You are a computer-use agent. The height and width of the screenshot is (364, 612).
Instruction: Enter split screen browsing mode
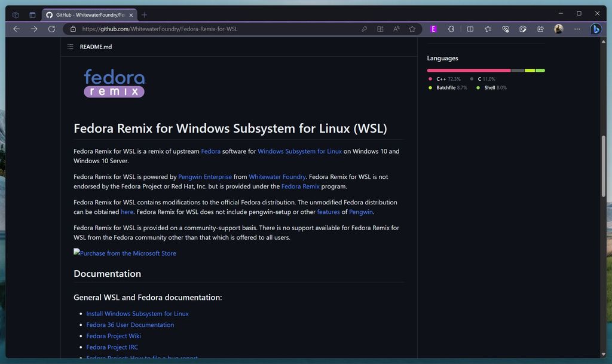[x=471, y=29]
